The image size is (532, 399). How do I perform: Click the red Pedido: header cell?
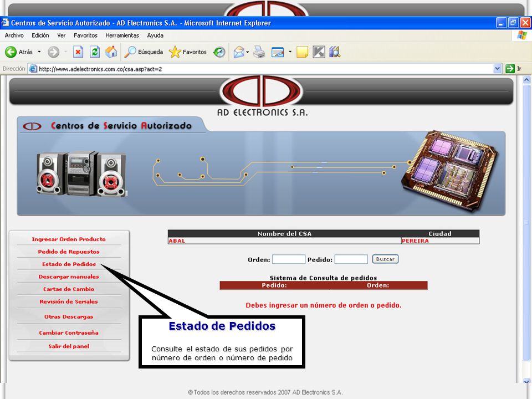pos(274,285)
